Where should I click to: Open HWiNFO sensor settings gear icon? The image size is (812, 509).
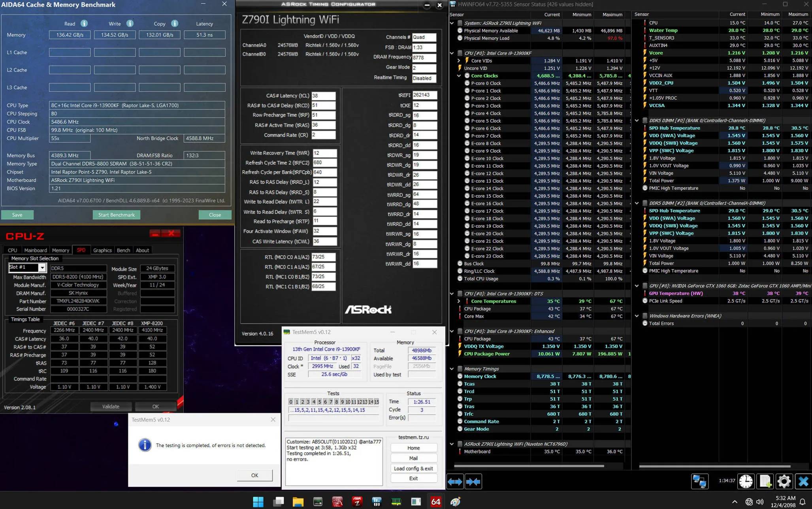[784, 481]
